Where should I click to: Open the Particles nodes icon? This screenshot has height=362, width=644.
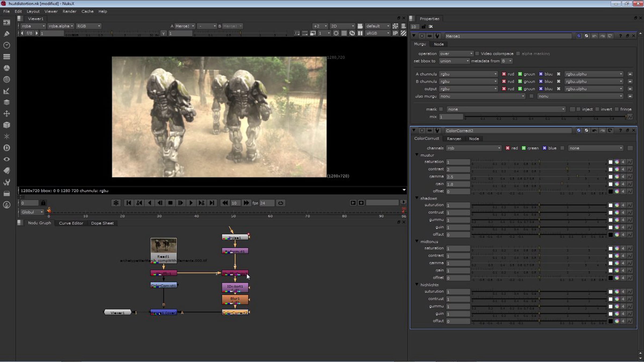[7, 136]
